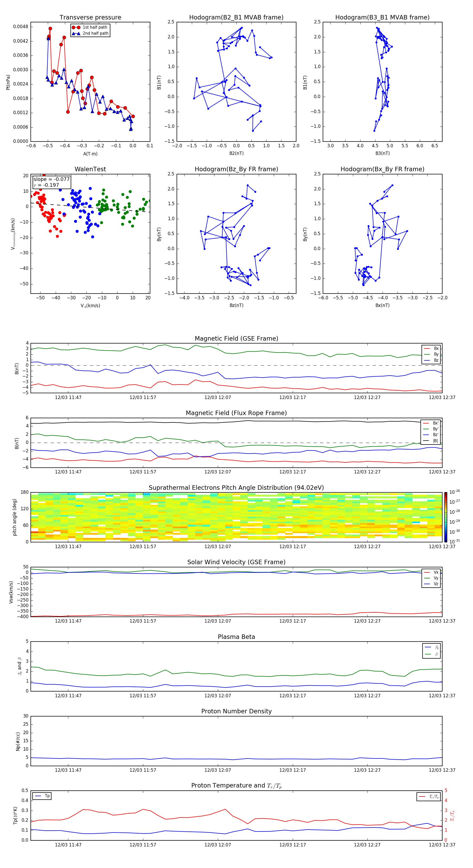Click the 'Magnetic Field (GSE Frame)' title
Viewport: 473px width, 868px height.
(x=236, y=339)
